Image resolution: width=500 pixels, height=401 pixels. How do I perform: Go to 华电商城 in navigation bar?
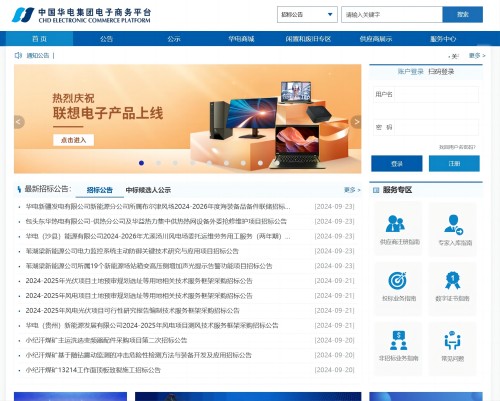[241, 39]
